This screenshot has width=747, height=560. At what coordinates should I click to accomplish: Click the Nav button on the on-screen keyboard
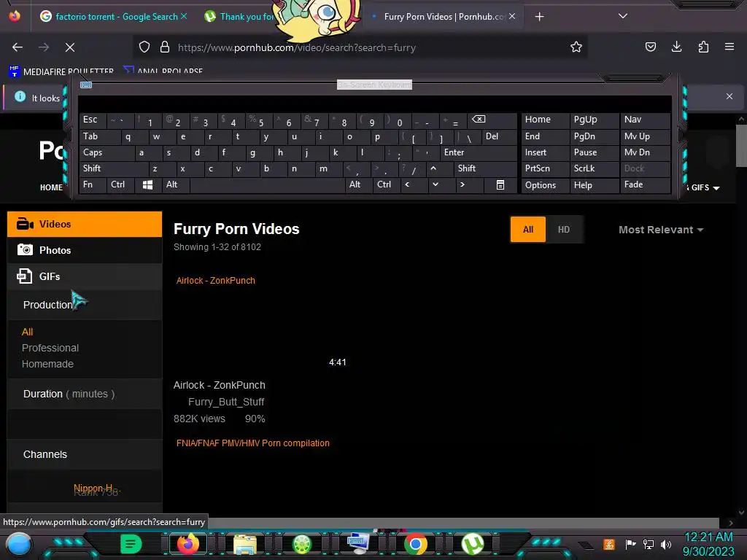coord(645,120)
